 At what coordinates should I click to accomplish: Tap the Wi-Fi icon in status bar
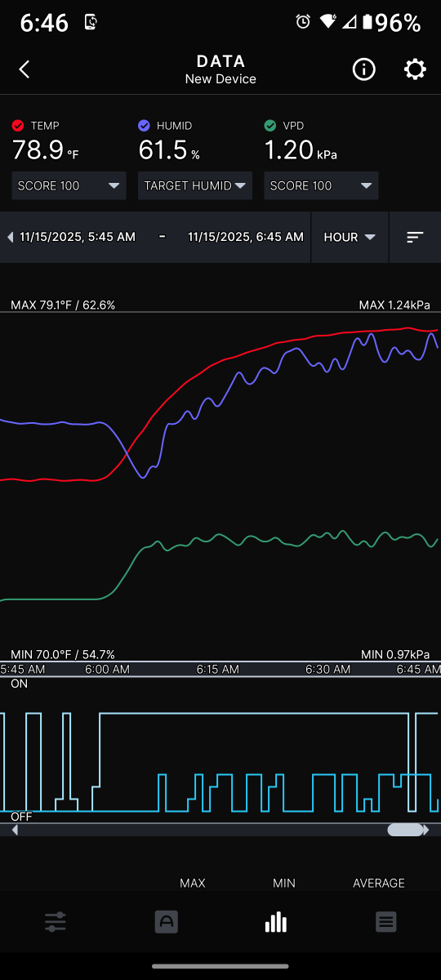coord(327,22)
